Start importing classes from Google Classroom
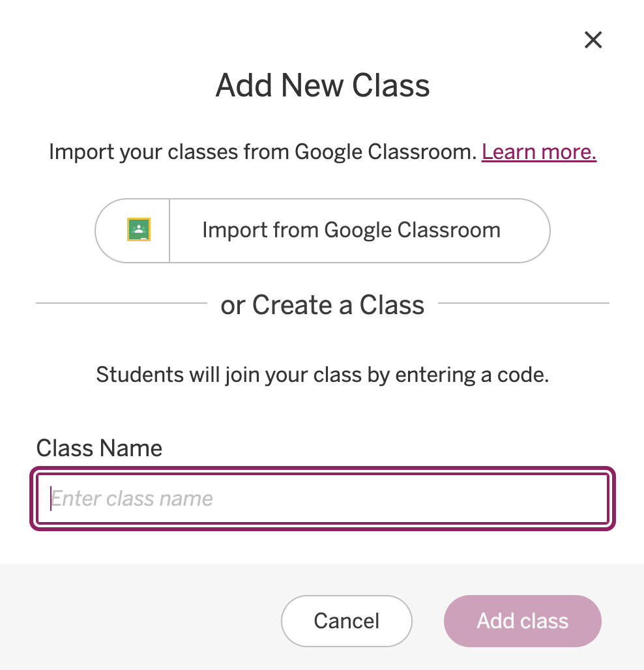This screenshot has width=644, height=670. click(x=351, y=230)
